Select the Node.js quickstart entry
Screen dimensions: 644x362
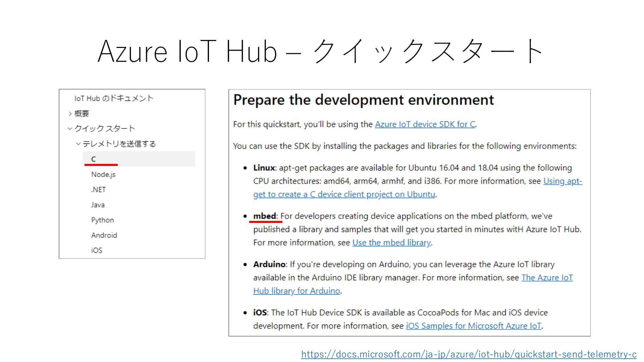click(x=103, y=175)
